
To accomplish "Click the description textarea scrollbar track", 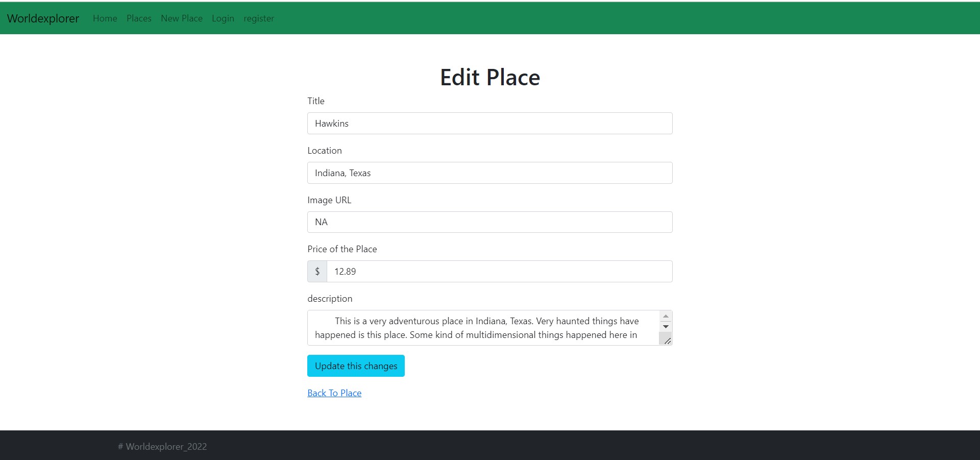I will tap(666, 321).
